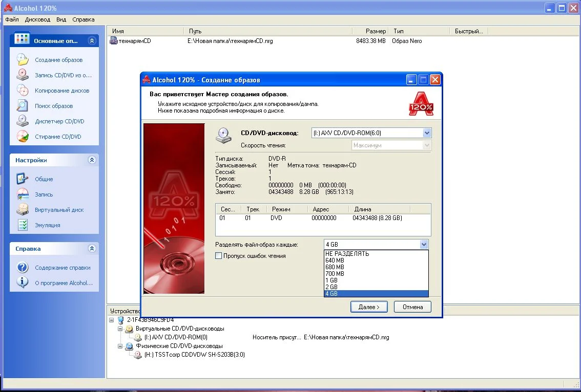Click the computer icon in device tree
The width and height of the screenshot is (581, 392).
click(x=120, y=320)
